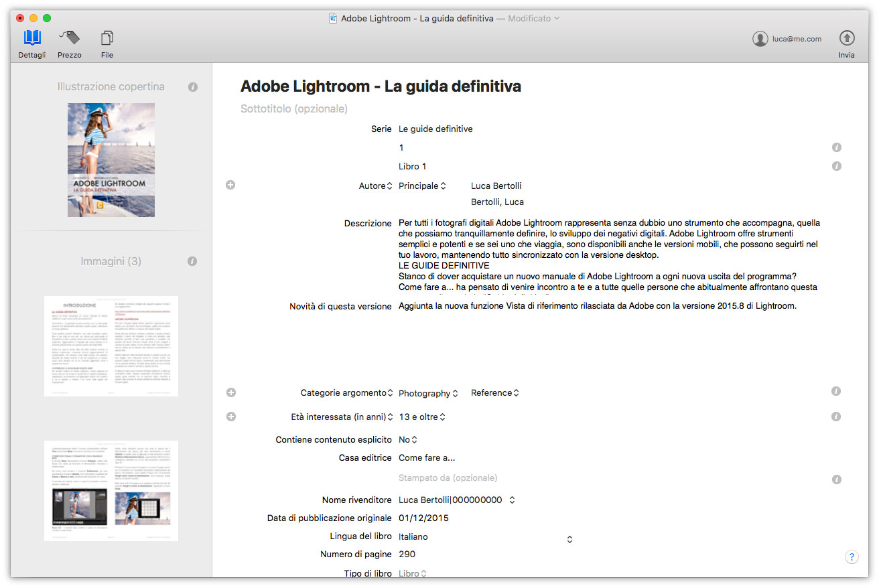The image size is (879, 588).
Task: Click document icon in window title
Action: pyautogui.click(x=333, y=18)
